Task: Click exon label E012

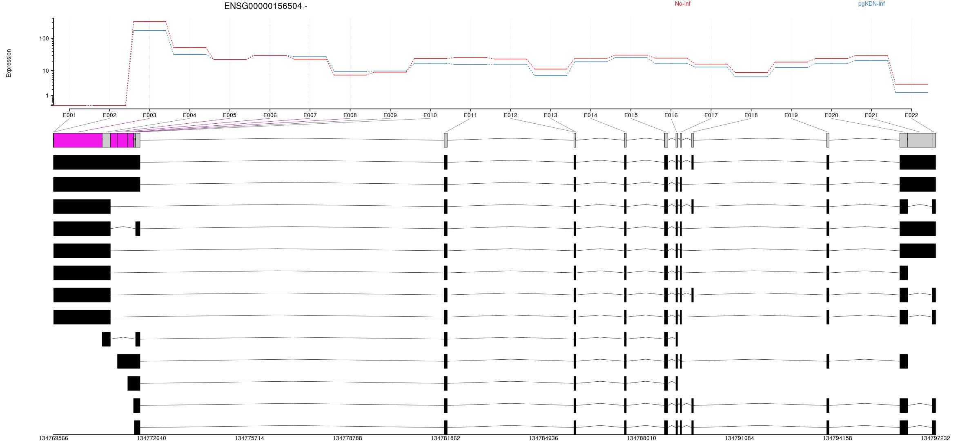Action: click(x=510, y=115)
